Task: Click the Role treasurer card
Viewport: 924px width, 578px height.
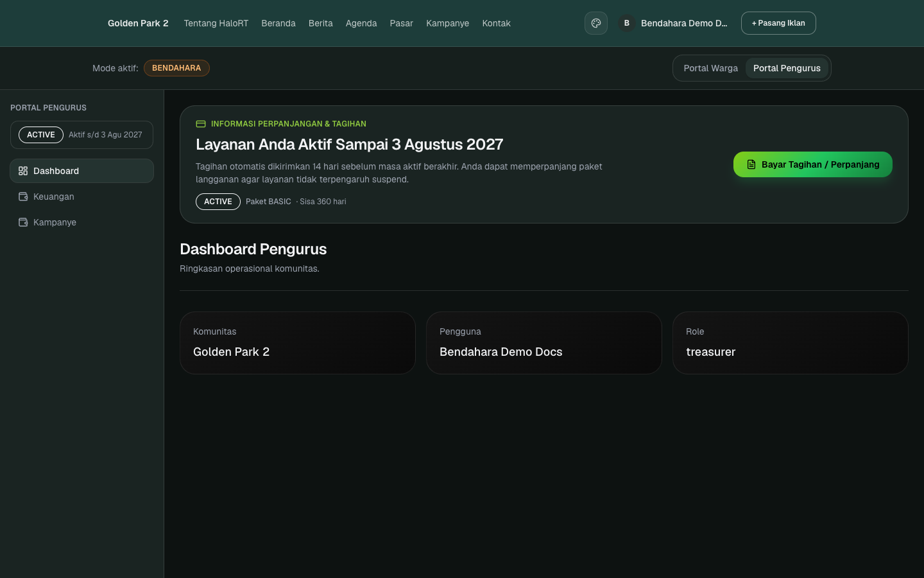Action: point(791,343)
